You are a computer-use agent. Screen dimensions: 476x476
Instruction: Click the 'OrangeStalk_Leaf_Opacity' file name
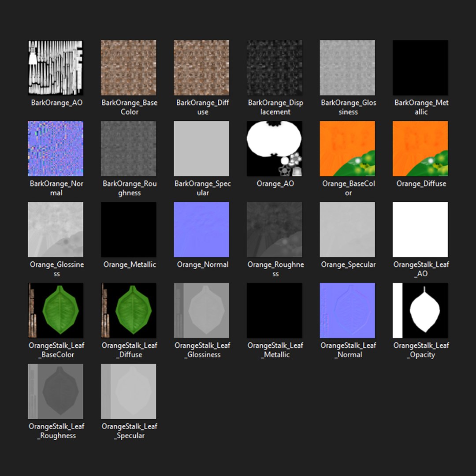tap(421, 350)
